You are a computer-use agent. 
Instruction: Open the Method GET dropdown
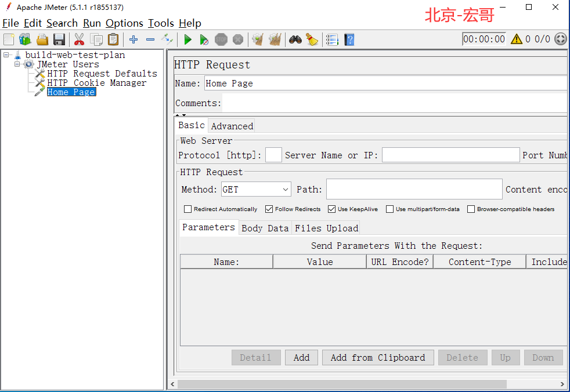[x=256, y=189]
